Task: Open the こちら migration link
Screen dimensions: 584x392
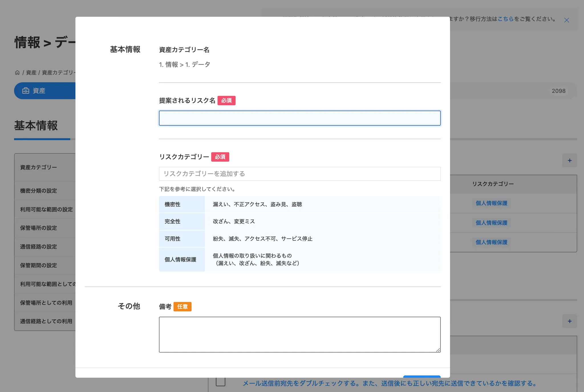Action: point(505,19)
